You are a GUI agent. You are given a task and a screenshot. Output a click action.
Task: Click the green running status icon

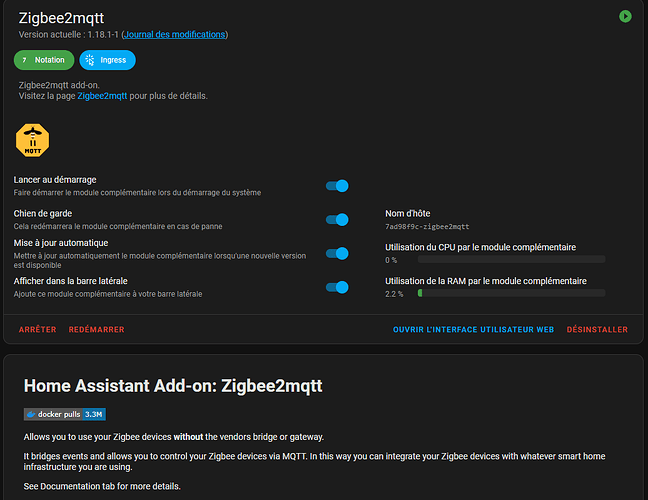click(625, 17)
